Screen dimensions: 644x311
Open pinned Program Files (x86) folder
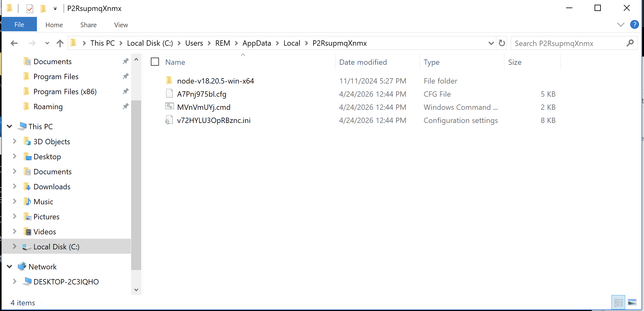pos(65,92)
